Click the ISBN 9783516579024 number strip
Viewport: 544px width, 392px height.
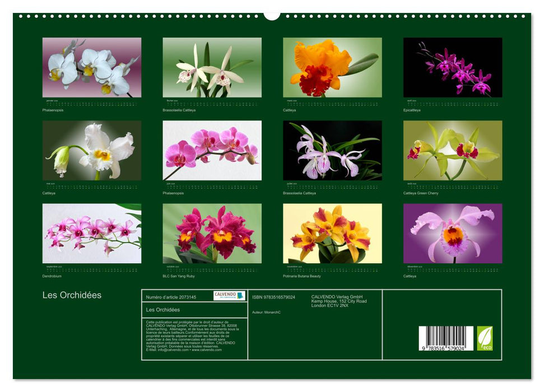click(x=273, y=296)
